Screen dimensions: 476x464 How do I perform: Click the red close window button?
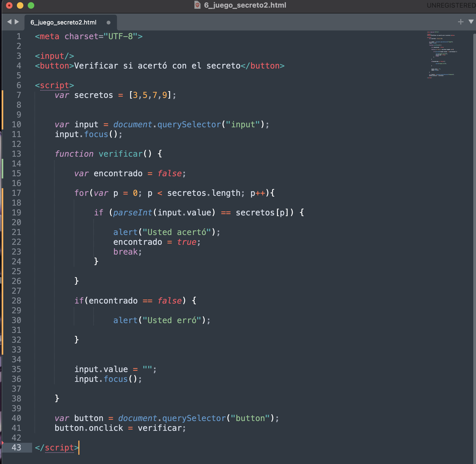point(9,5)
